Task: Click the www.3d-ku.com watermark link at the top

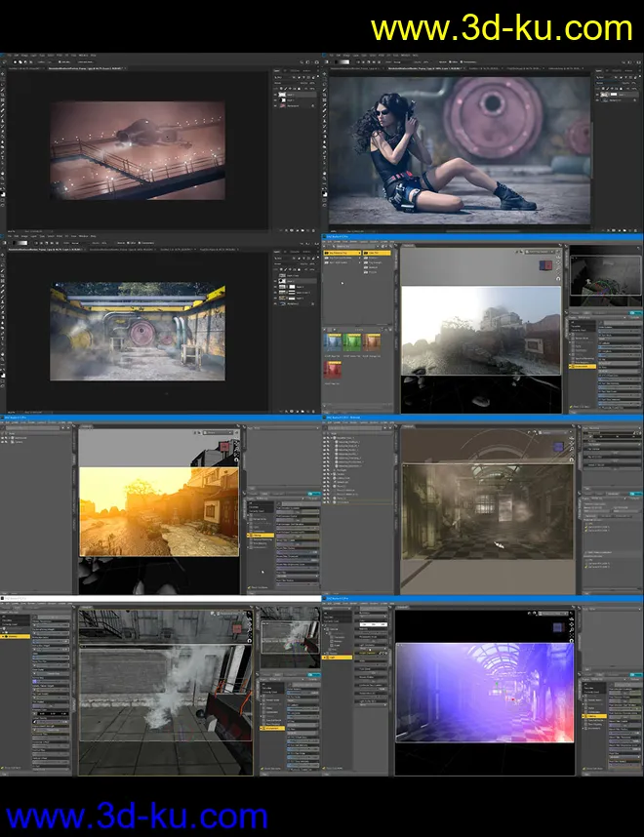Action: (x=502, y=27)
